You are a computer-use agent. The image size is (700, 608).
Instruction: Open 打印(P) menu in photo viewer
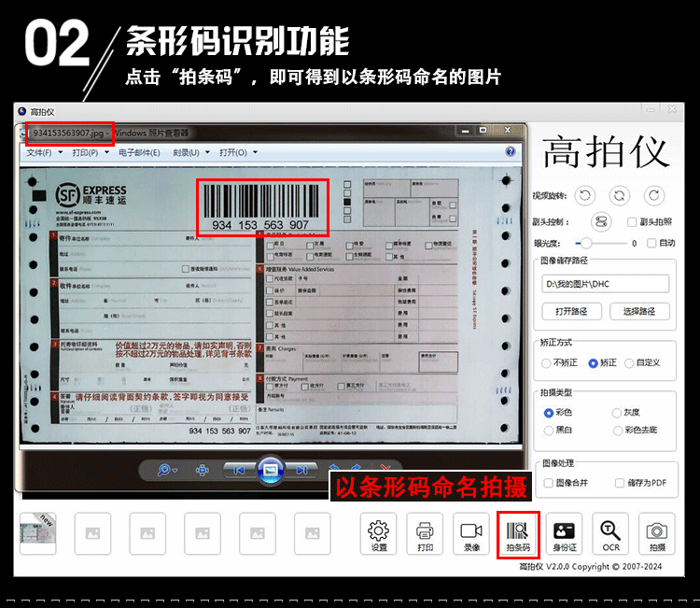pos(91,152)
